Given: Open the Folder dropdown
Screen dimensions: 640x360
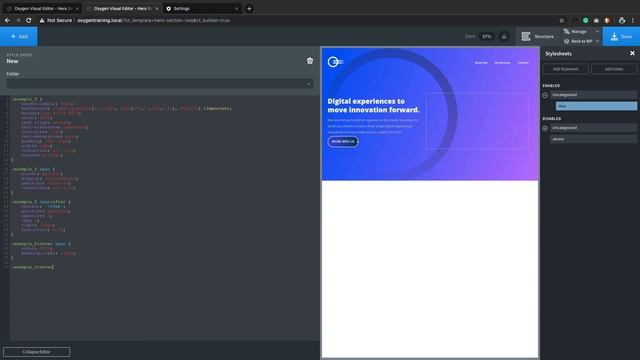Looking at the screenshot, I should [x=160, y=84].
